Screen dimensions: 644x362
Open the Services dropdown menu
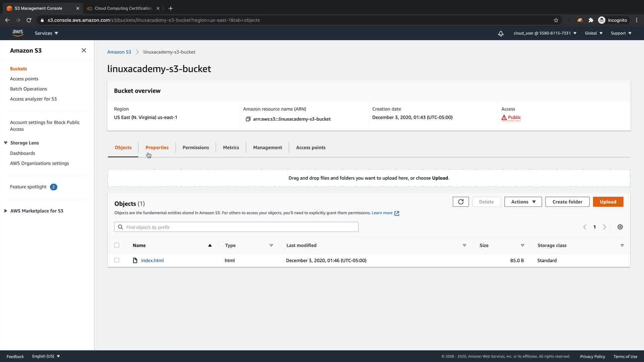(x=46, y=33)
